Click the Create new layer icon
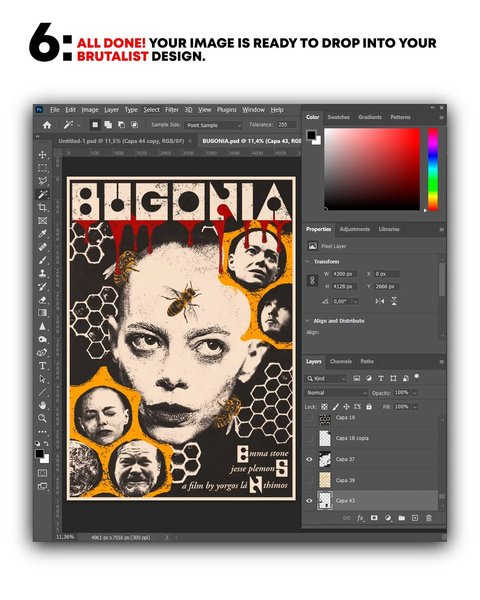 [x=415, y=518]
